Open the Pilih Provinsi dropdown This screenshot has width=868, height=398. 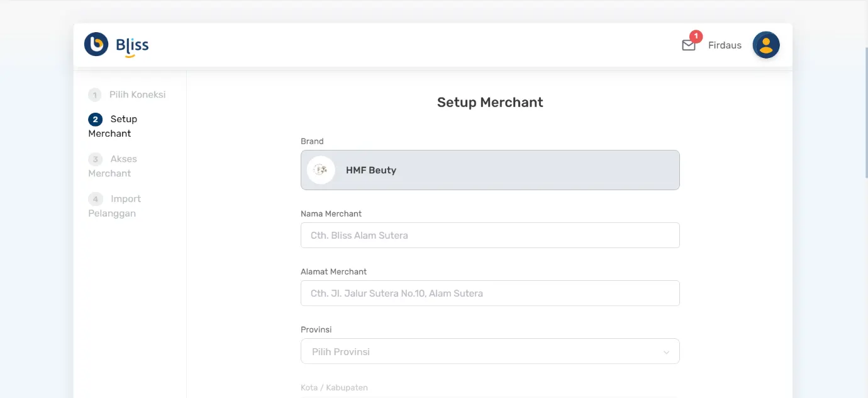(490, 351)
